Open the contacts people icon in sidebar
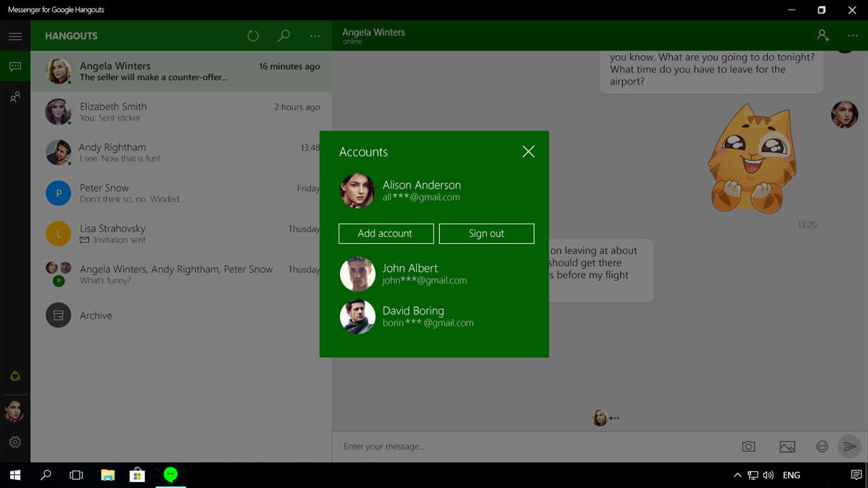Image resolution: width=868 pixels, height=488 pixels. point(15,97)
